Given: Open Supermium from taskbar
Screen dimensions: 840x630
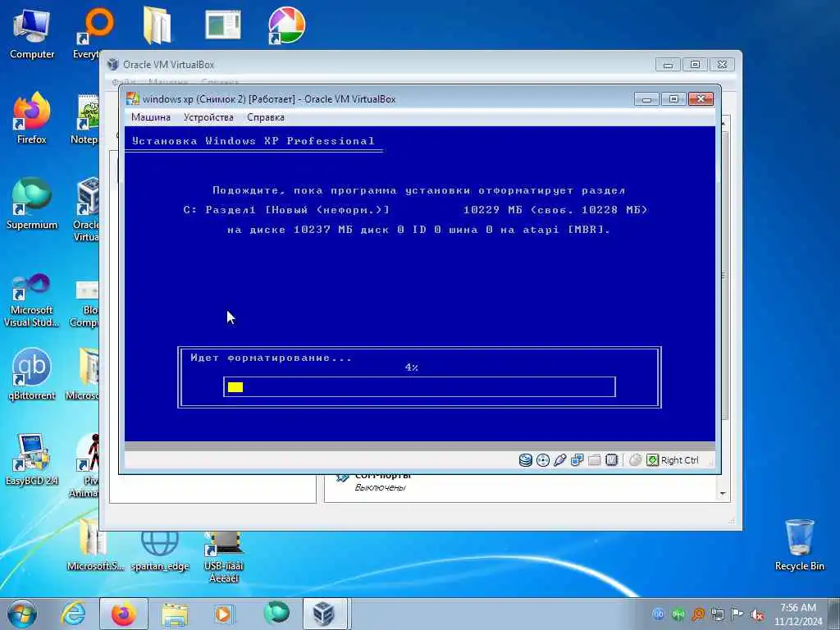Looking at the screenshot, I should 276,614.
